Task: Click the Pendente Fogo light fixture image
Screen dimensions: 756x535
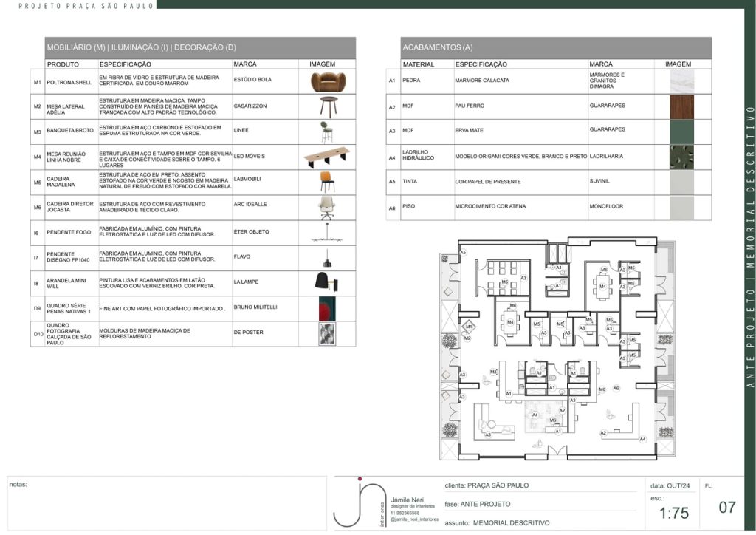Action: [x=326, y=233]
